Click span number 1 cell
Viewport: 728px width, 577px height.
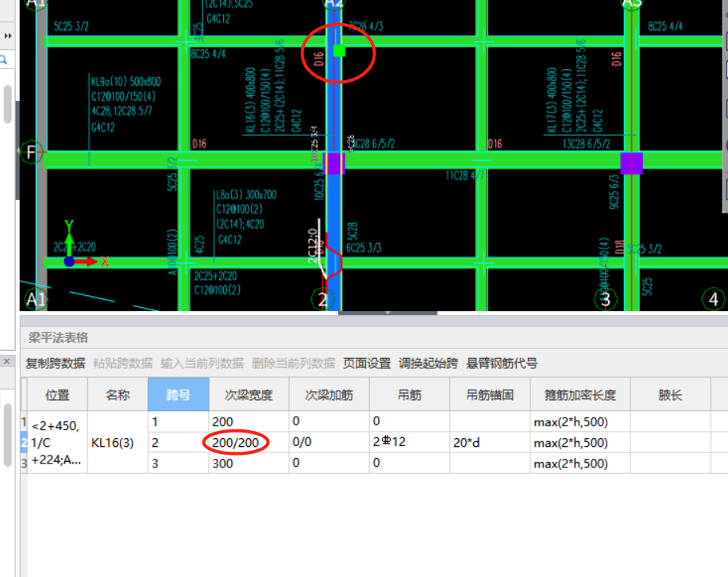[x=179, y=421]
